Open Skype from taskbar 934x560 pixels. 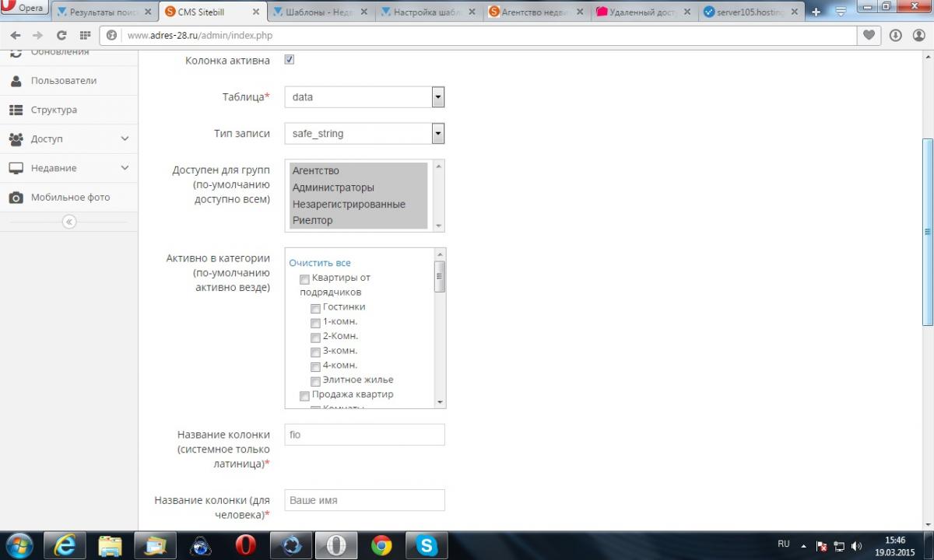427,546
